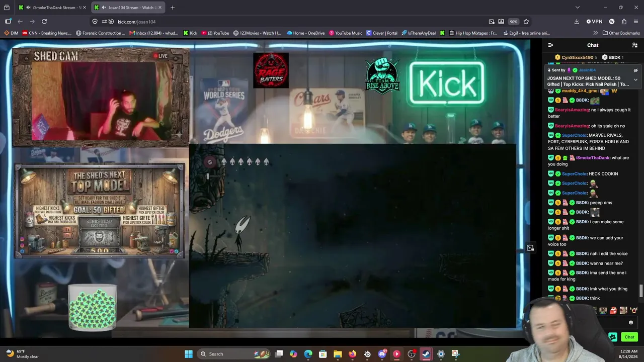The height and width of the screenshot is (362, 644).
Task: Show more bookmarks chevron
Action: click(595, 33)
